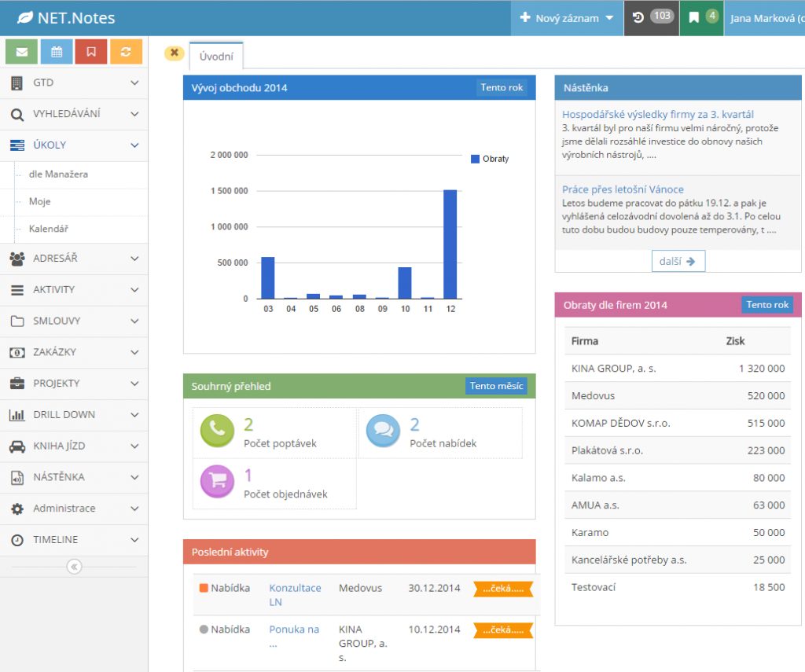Image resolution: width=805 pixels, height=672 pixels.
Task: Open the Konzultace LN activity link
Action: (x=296, y=595)
